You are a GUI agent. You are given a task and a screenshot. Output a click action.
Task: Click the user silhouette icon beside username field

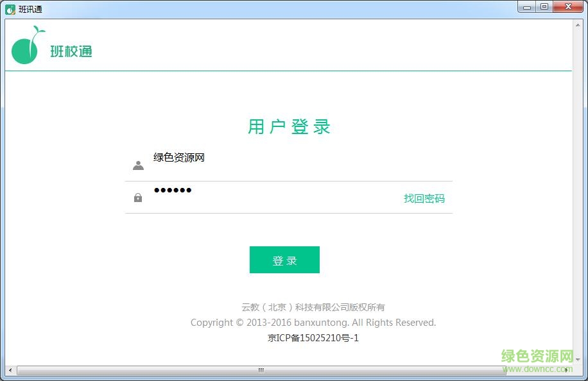pyautogui.click(x=138, y=165)
